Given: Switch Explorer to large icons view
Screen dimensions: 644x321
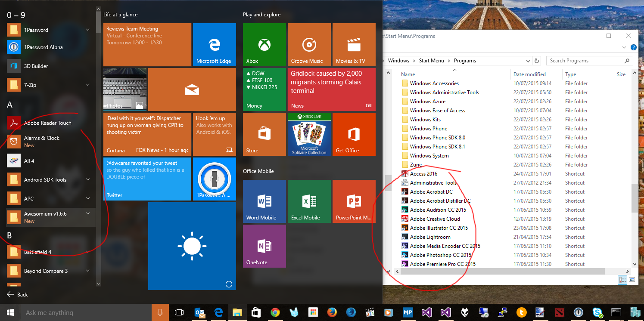Looking at the screenshot, I should coord(632,280).
